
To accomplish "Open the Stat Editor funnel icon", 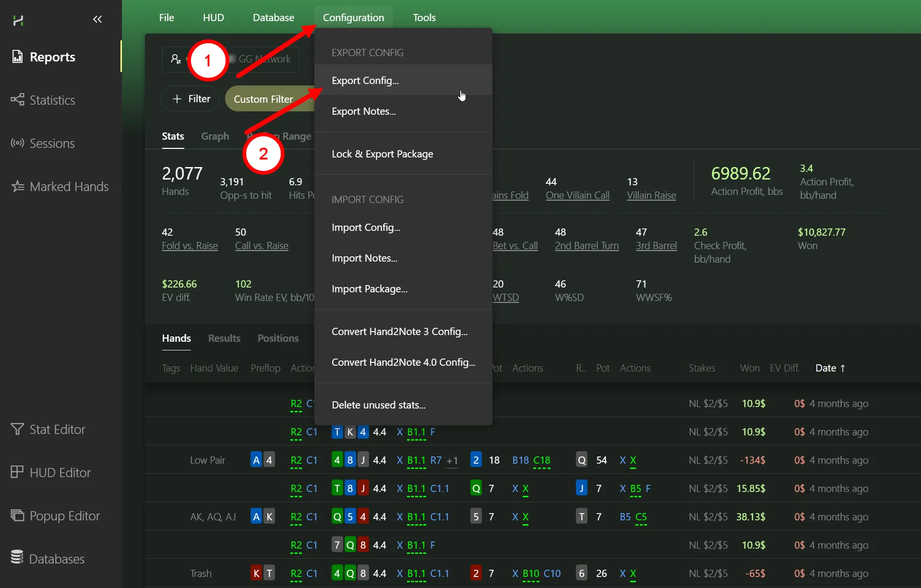I will pos(17,429).
